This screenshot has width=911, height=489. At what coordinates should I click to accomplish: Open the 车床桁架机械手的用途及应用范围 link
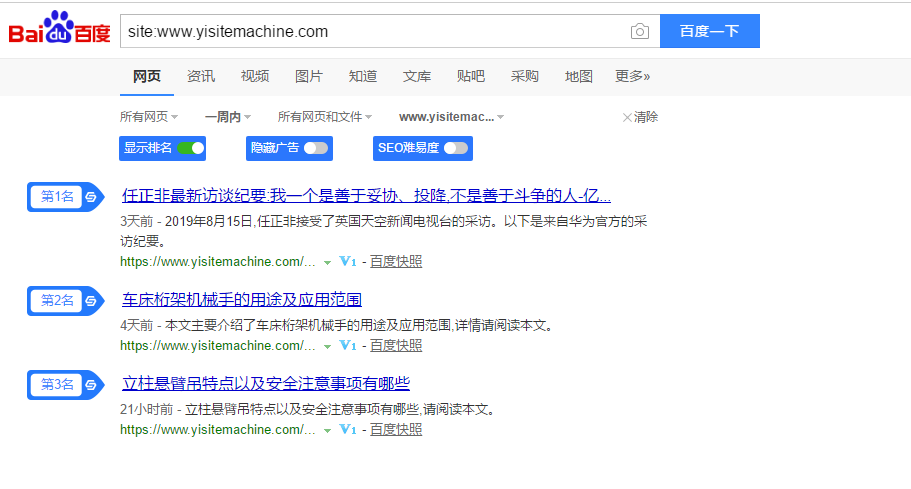(x=242, y=300)
